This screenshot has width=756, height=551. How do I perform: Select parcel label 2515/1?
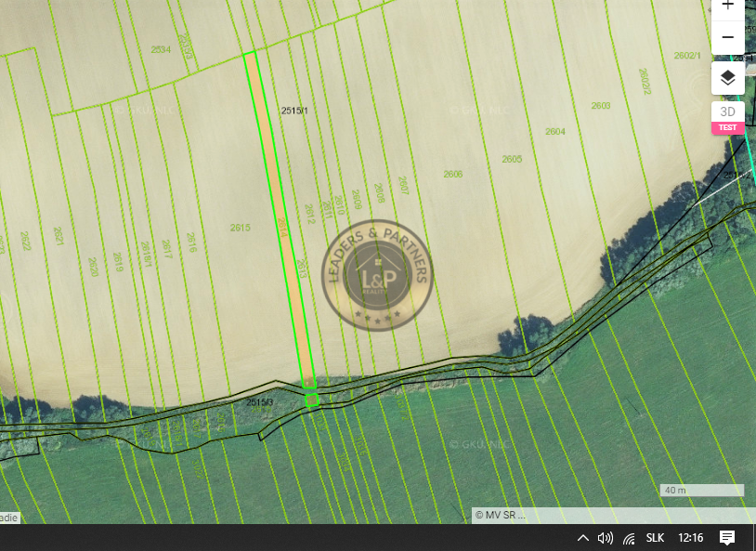tap(294, 111)
